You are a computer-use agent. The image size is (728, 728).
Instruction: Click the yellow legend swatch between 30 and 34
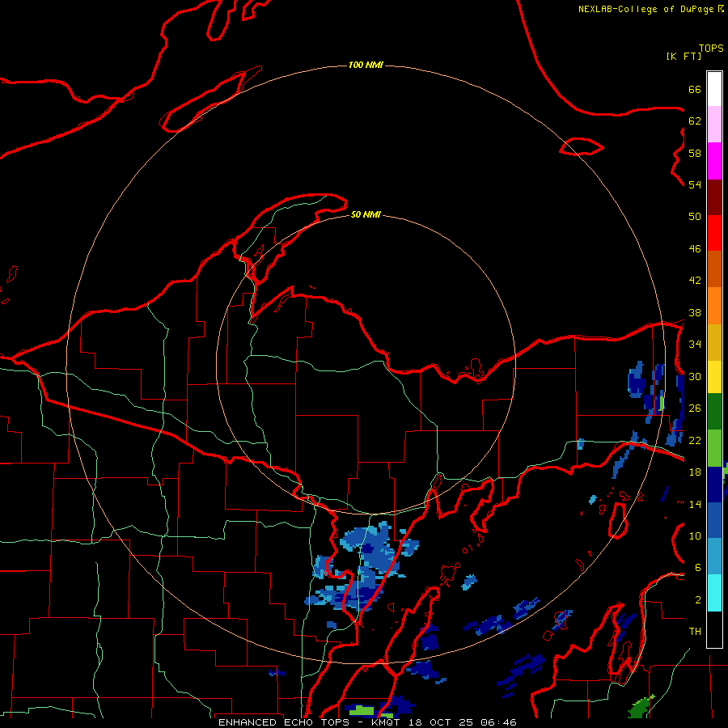coord(714,376)
